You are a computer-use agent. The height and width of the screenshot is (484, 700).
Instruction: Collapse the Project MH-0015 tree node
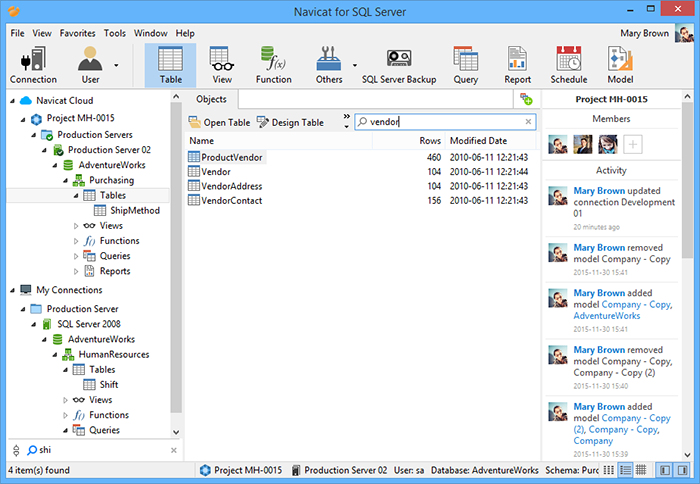[23, 119]
